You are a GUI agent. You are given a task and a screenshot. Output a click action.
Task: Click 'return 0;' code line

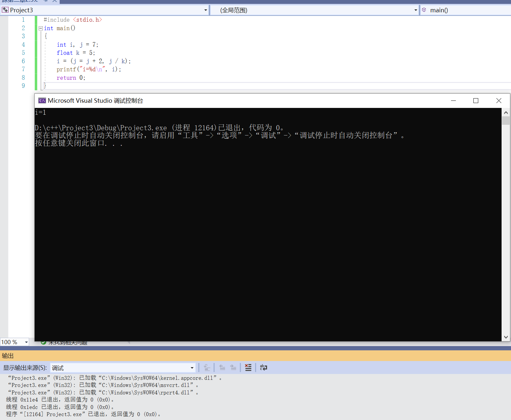71,78
